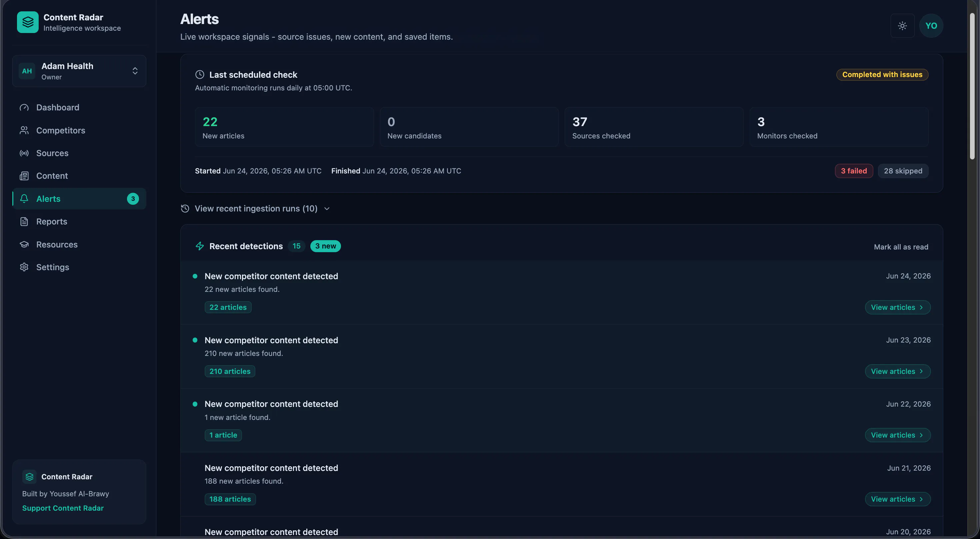The image size is (980, 539).
Task: Go to the Dashboard page
Action: coord(79,107)
